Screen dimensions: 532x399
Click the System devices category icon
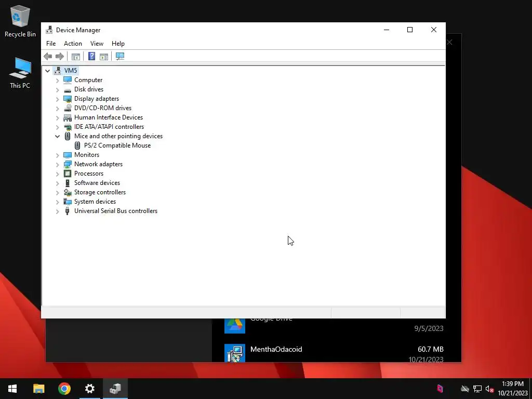pos(68,202)
